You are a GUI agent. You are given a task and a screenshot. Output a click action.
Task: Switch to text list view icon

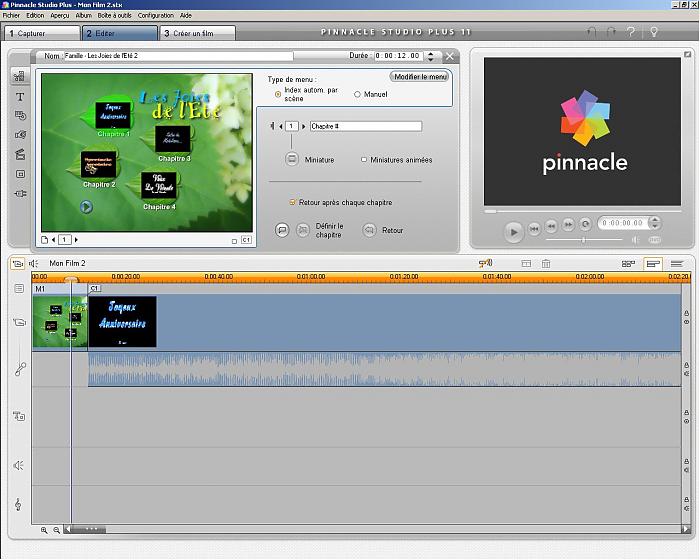[x=677, y=264]
